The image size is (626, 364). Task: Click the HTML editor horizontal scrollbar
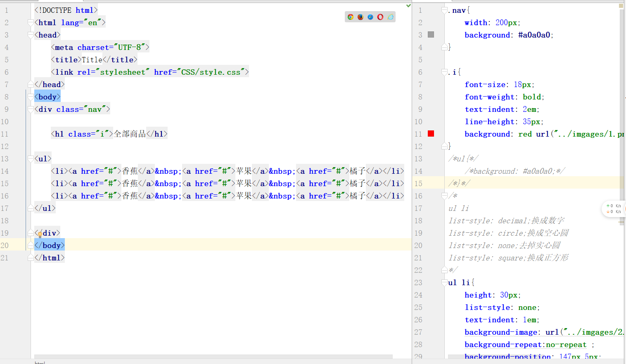[213, 357]
